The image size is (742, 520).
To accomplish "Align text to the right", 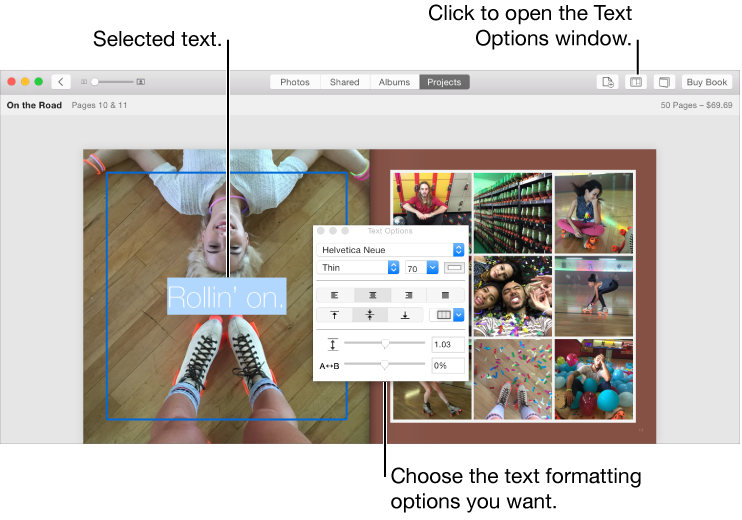I will click(x=408, y=295).
